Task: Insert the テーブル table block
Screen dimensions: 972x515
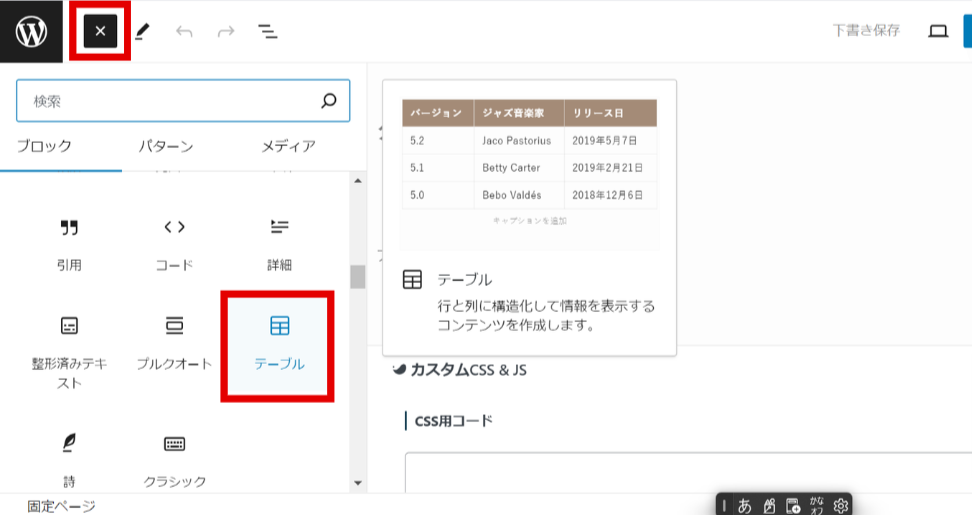Action: pyautogui.click(x=279, y=346)
